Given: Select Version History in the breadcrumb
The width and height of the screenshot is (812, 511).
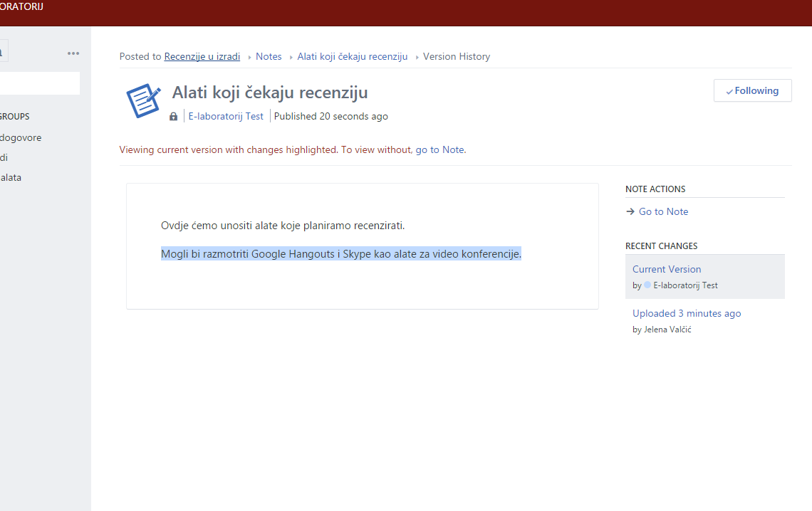Looking at the screenshot, I should coord(456,56).
